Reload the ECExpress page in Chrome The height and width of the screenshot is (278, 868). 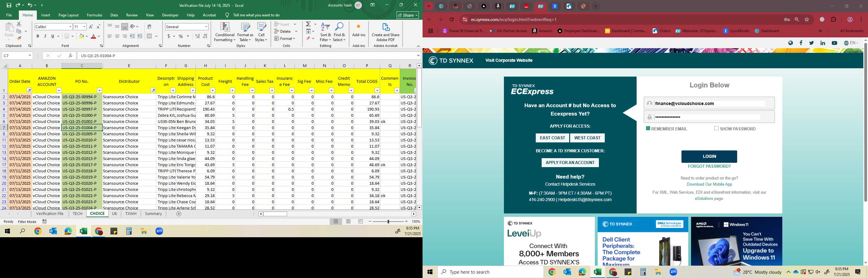click(452, 19)
